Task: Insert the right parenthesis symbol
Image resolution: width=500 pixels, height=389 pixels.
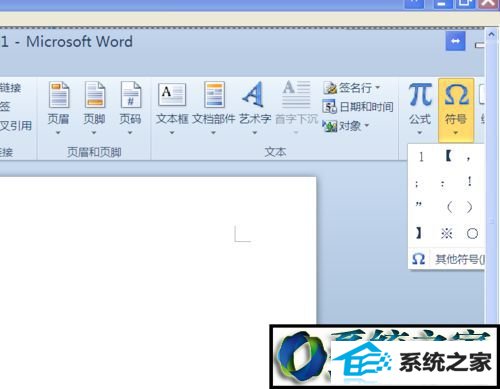Action: click(x=469, y=207)
